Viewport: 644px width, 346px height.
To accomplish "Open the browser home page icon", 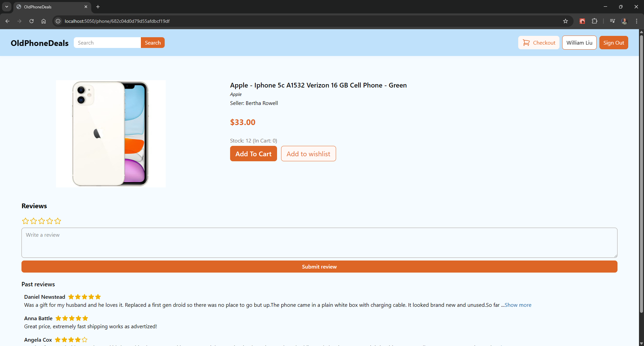I will pyautogui.click(x=44, y=21).
